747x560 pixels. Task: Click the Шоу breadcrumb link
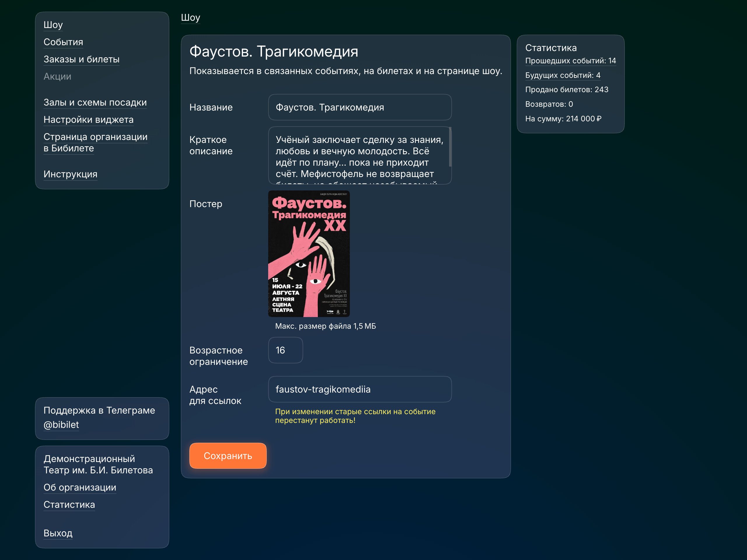tap(191, 17)
